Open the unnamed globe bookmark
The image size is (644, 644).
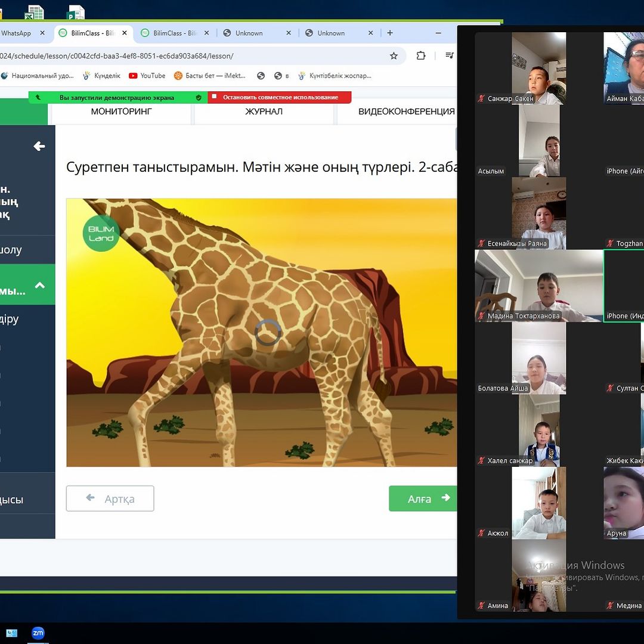[261, 76]
